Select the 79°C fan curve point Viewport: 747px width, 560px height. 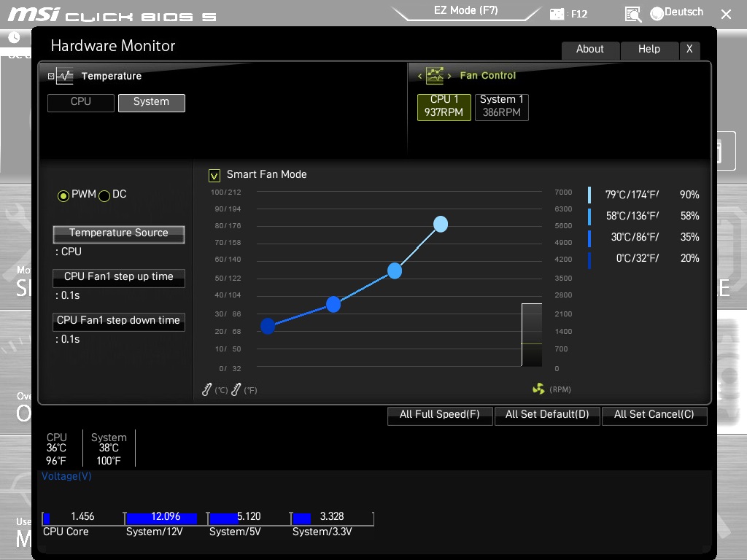click(441, 224)
